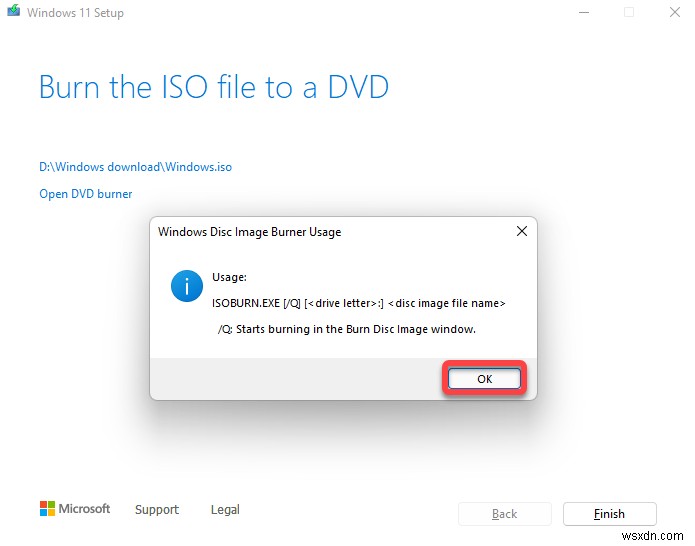The width and height of the screenshot is (695, 546).
Task: Minimize the Windows 11 Setup window
Action: tap(584, 12)
